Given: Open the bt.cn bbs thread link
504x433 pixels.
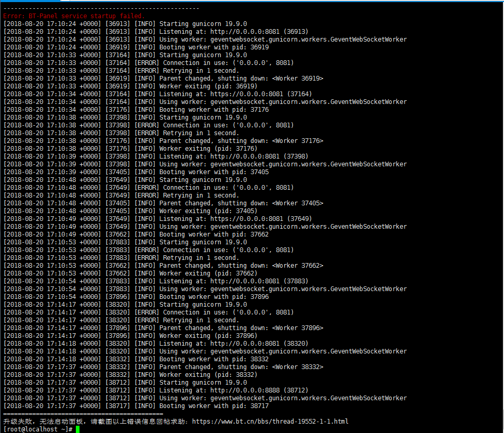Looking at the screenshot, I should click(270, 422).
